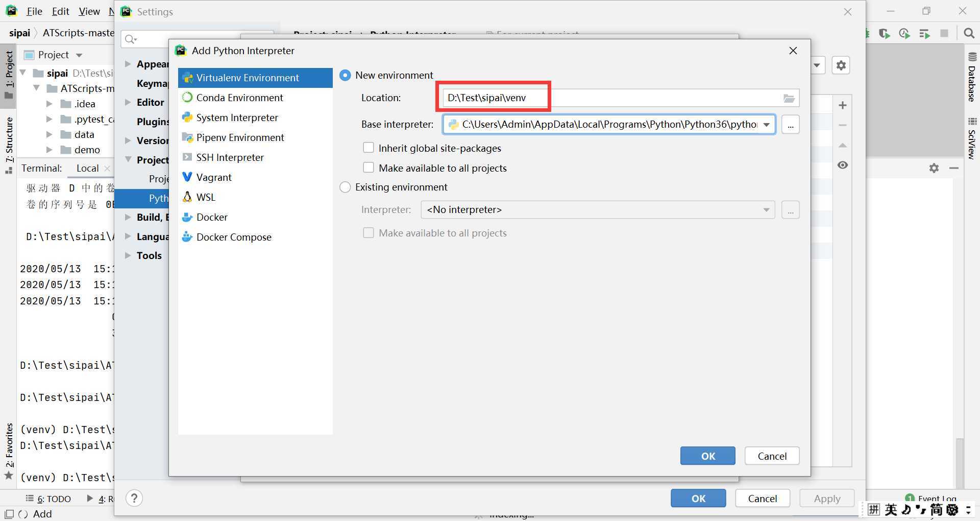Choose System Interpreter option
Screen dimensions: 980x521
point(255,117)
